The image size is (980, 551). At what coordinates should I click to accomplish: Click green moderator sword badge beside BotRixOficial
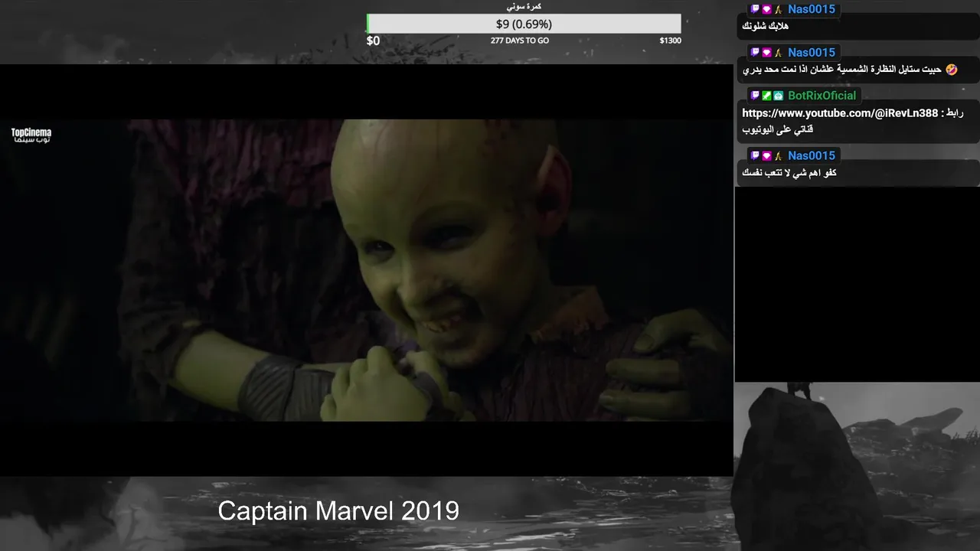point(766,96)
